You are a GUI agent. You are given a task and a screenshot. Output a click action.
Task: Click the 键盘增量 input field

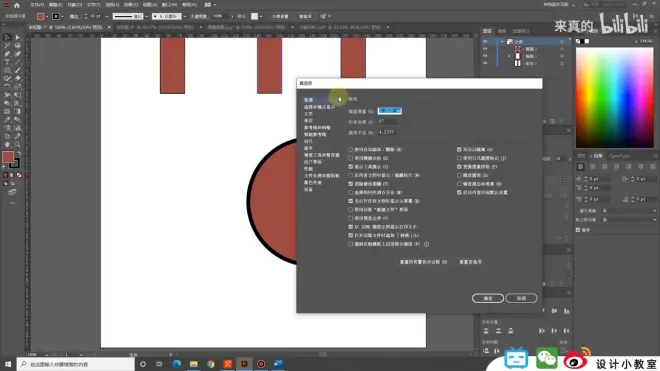click(x=389, y=111)
